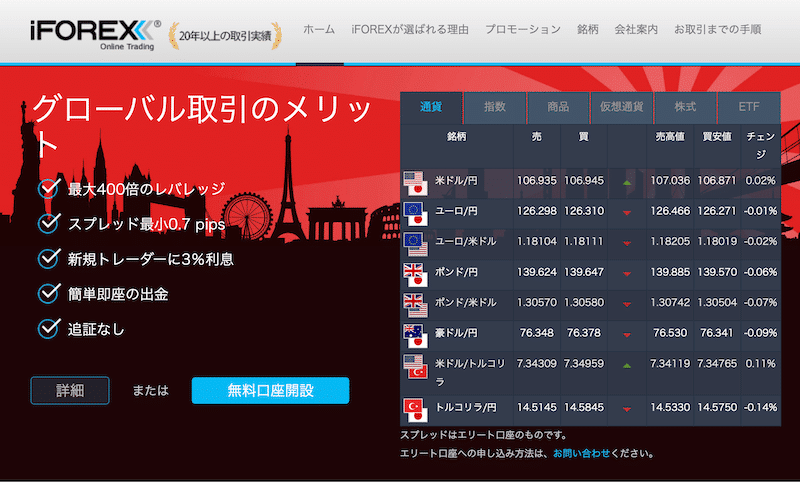
Task: Click the sell price 139.624
Action: point(537,272)
